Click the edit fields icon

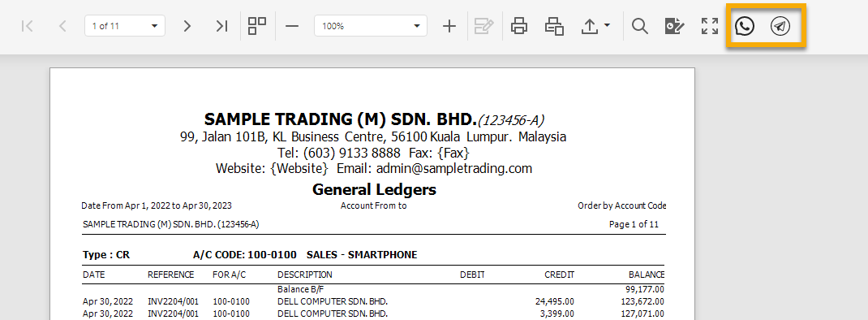click(484, 26)
